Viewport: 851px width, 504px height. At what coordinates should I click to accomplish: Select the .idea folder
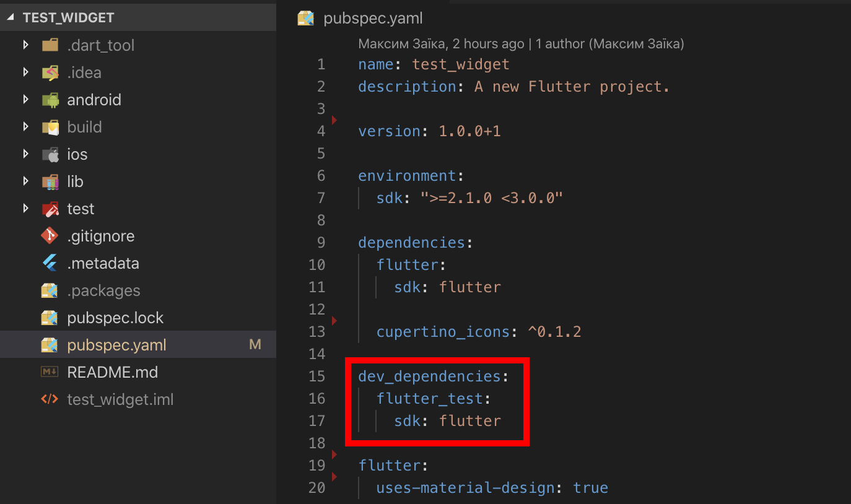(x=84, y=72)
